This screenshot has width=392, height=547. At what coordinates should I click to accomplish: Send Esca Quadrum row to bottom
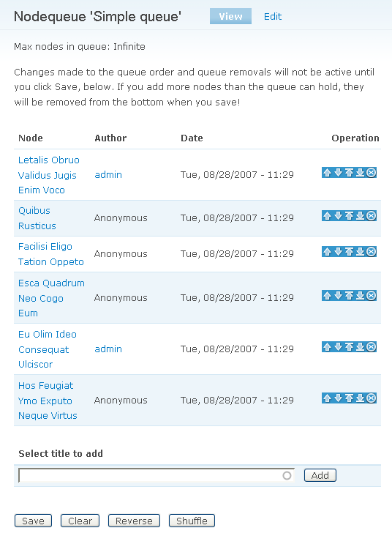361,296
